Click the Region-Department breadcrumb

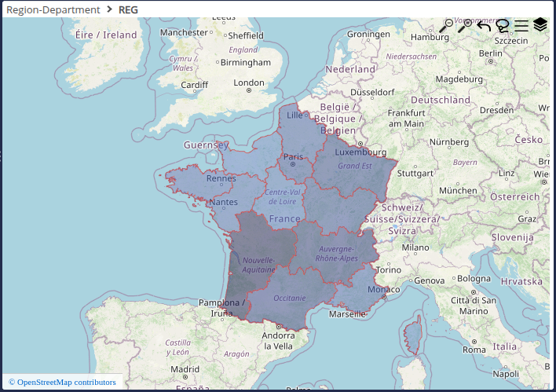click(x=53, y=9)
